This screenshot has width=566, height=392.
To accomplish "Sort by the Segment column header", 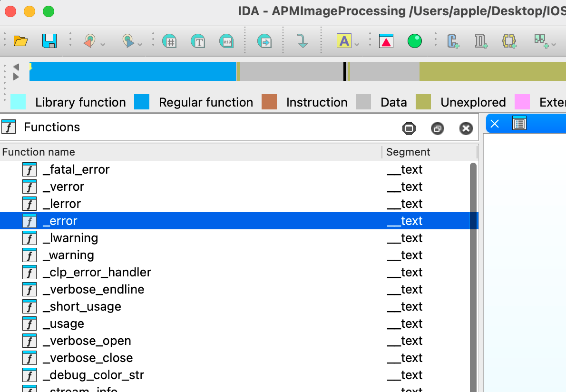I will click(x=429, y=152).
